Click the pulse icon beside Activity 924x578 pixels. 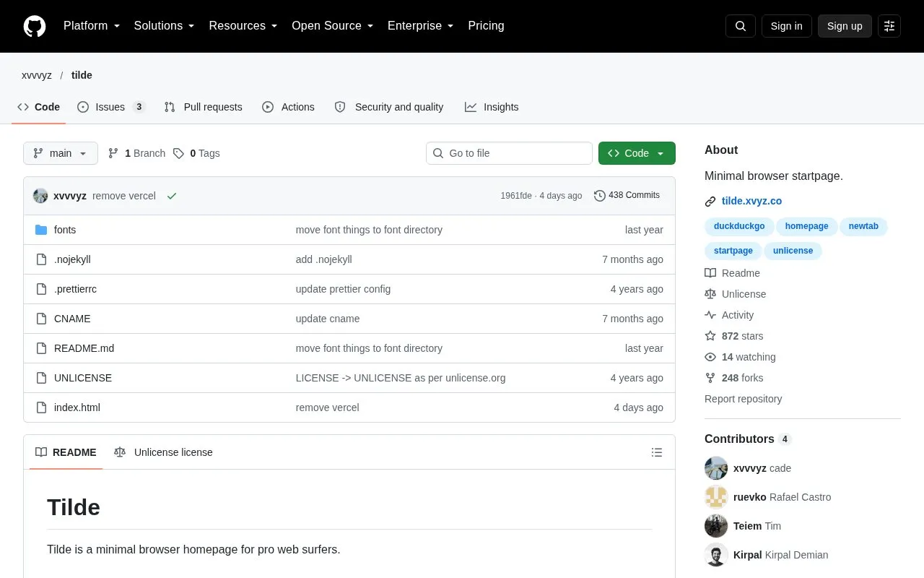click(x=710, y=315)
